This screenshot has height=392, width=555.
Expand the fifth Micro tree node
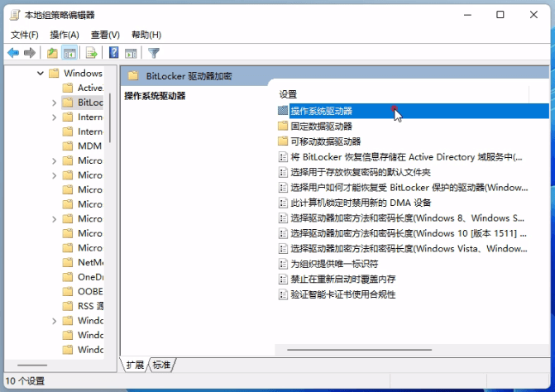tap(54, 219)
